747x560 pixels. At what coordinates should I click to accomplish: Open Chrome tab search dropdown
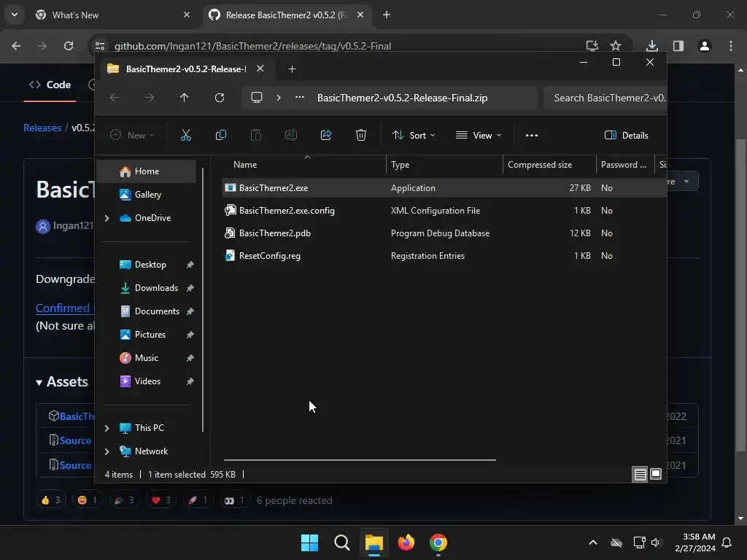pos(15,15)
